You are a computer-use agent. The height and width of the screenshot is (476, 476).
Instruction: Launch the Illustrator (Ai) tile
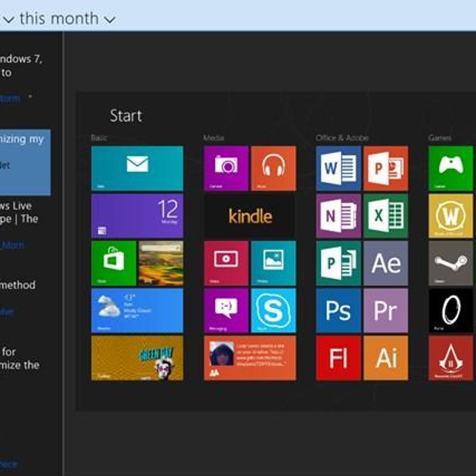click(x=386, y=358)
